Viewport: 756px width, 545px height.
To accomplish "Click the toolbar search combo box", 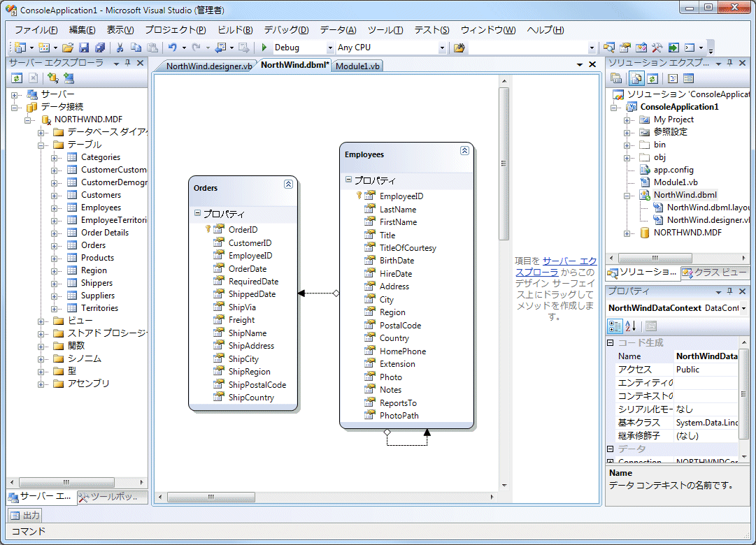I will [x=532, y=48].
